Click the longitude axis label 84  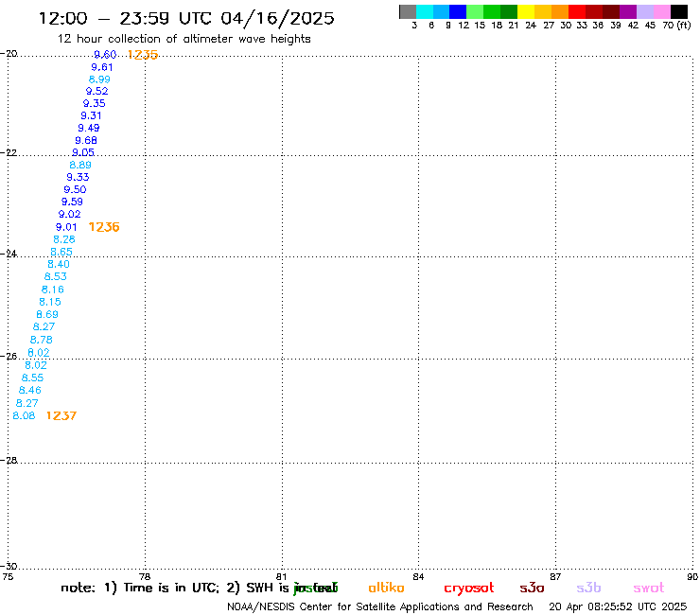[418, 576]
